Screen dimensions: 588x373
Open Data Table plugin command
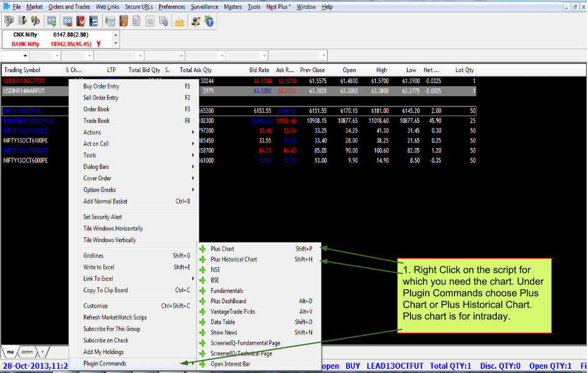point(259,322)
